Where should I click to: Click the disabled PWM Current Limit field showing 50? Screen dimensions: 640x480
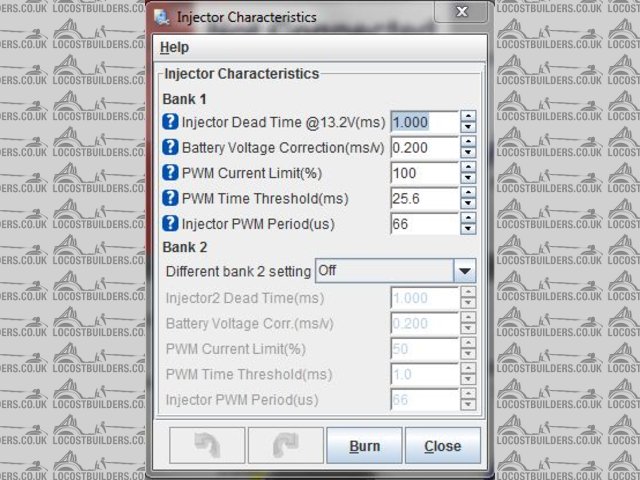tap(424, 349)
